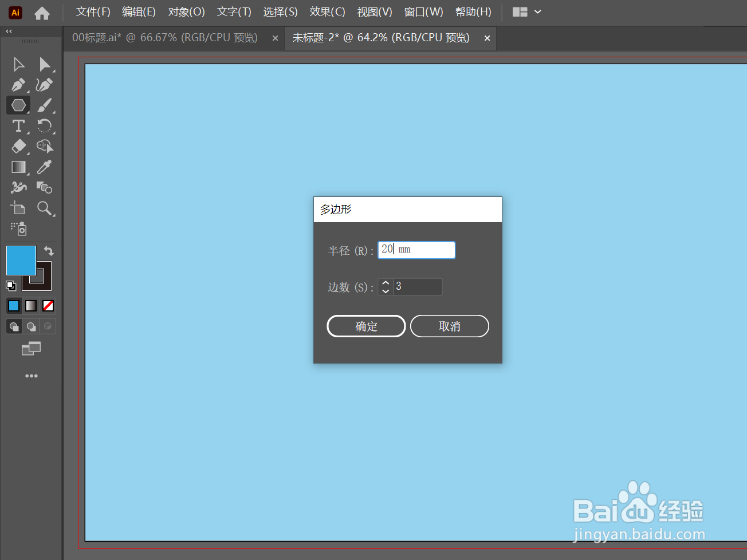Select the Curvature tool

[x=45, y=85]
